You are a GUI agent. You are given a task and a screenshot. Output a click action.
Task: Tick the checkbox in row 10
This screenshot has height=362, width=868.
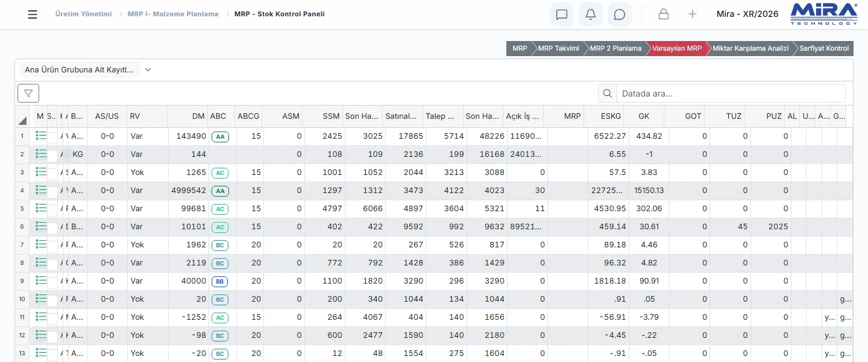tap(52, 300)
